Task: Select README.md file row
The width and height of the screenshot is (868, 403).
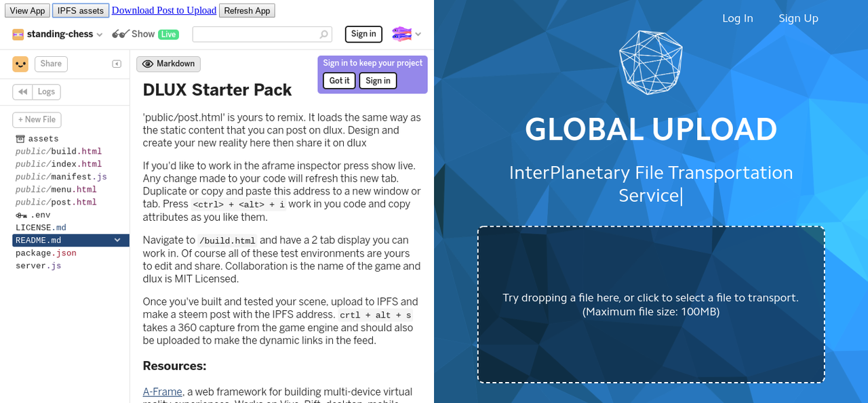Action: [x=71, y=240]
